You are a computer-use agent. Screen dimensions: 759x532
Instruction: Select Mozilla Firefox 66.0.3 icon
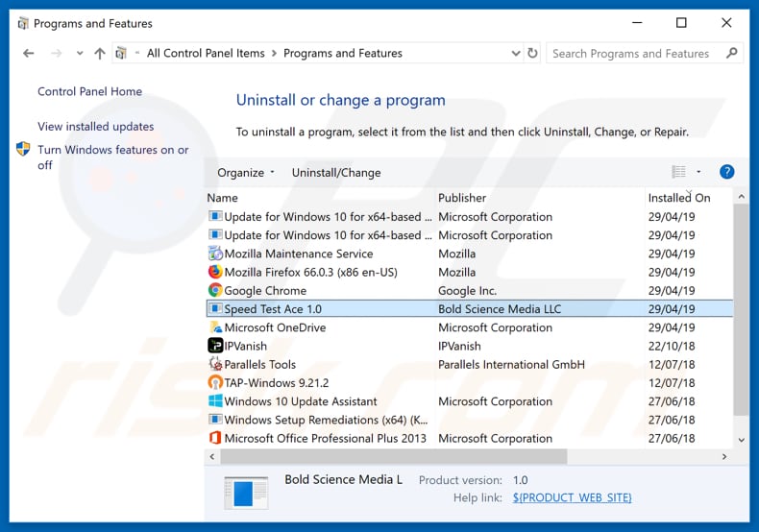pyautogui.click(x=215, y=272)
